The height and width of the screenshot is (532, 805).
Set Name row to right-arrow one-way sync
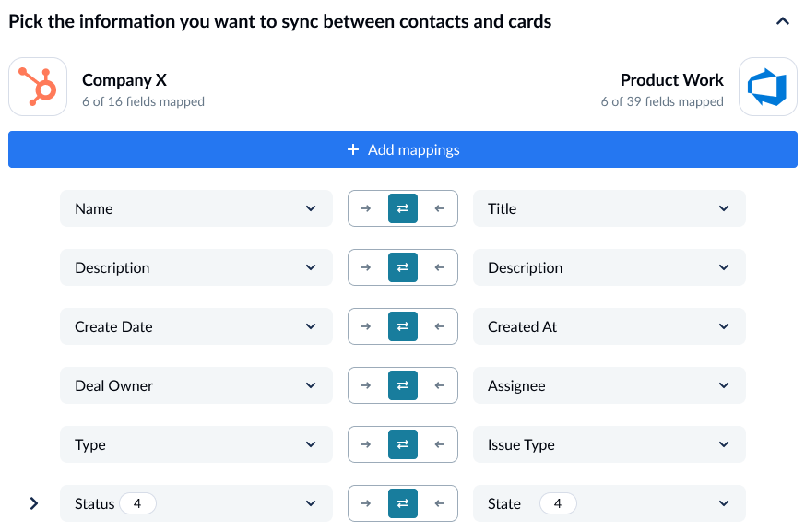(365, 208)
